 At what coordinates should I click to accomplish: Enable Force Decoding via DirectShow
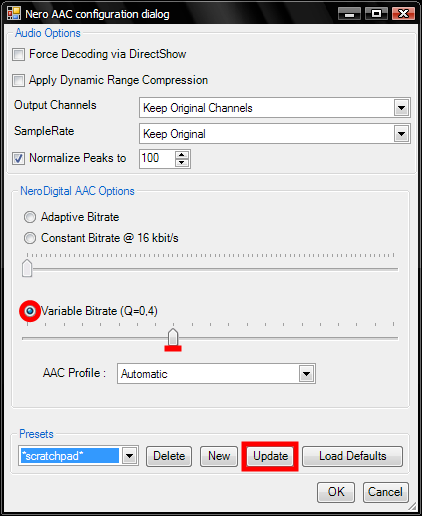(x=18, y=54)
